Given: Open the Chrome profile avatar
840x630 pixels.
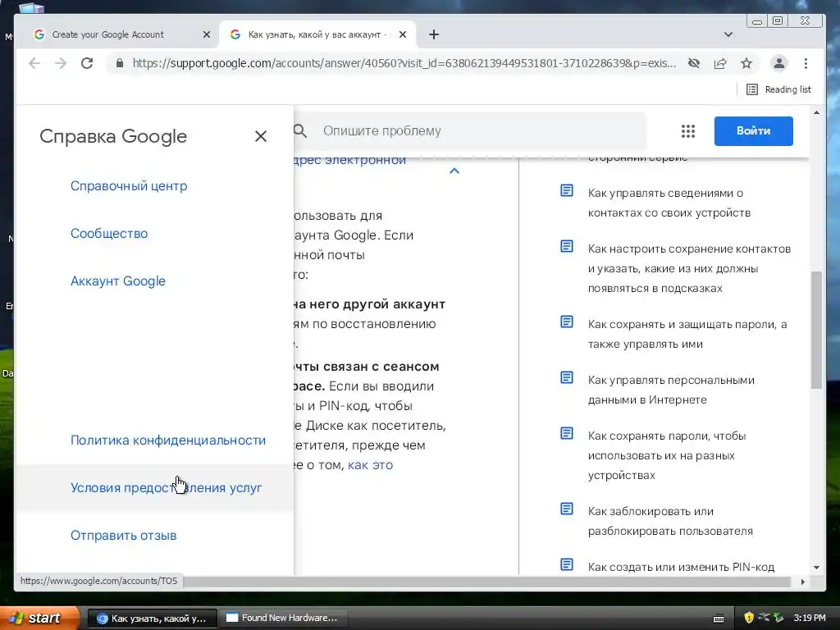Looking at the screenshot, I should tap(779, 63).
